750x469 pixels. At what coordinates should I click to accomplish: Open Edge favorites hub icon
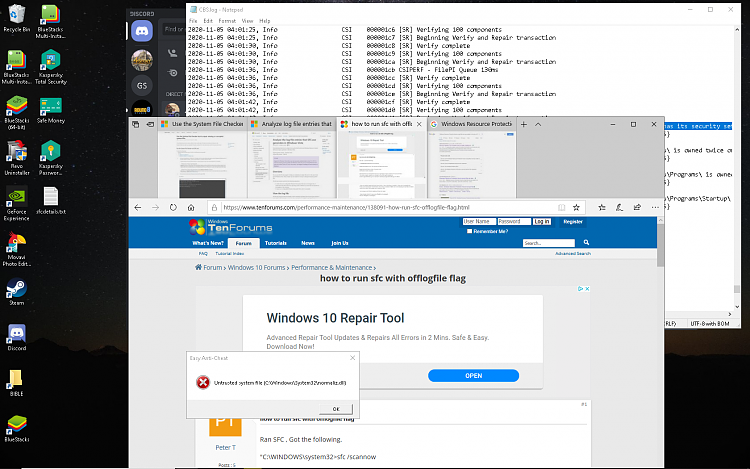pyautogui.click(x=602, y=207)
